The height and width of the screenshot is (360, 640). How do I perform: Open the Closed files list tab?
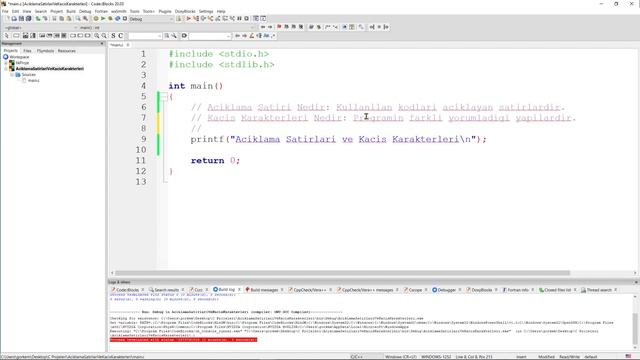coord(557,290)
